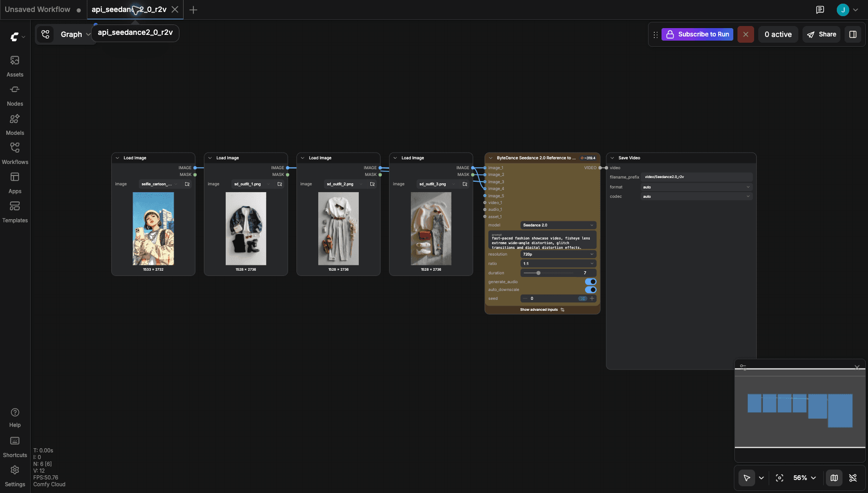The image size is (868, 493).
Task: Toggle the right side panel icon
Action: [853, 34]
